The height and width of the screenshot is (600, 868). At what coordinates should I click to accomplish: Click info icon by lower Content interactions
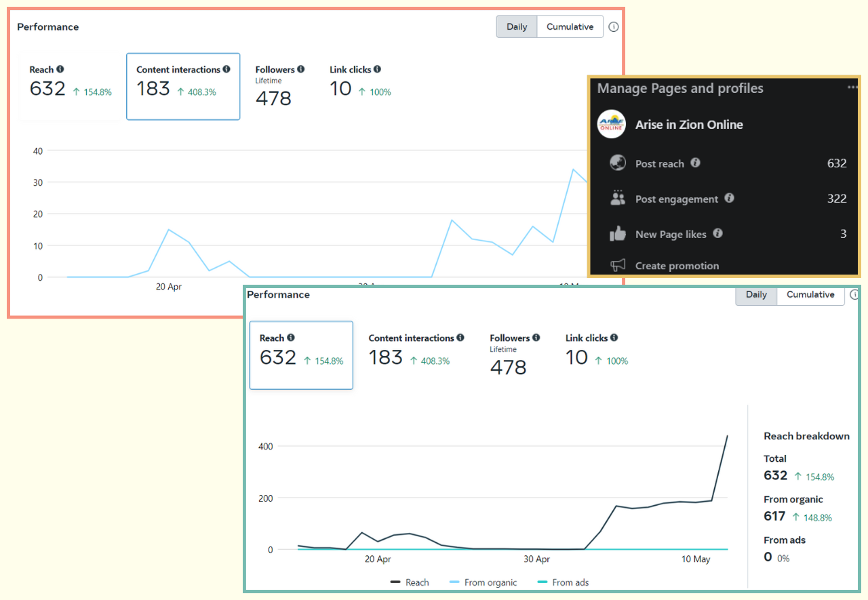(460, 338)
